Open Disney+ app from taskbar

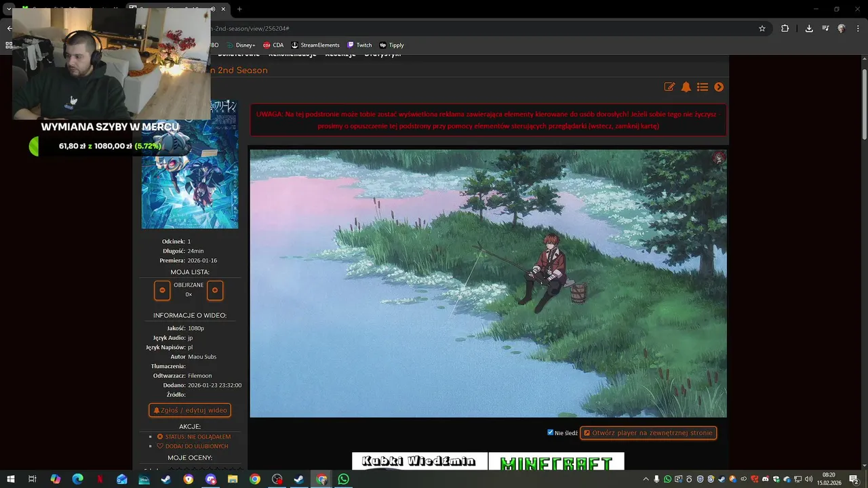pos(144,479)
